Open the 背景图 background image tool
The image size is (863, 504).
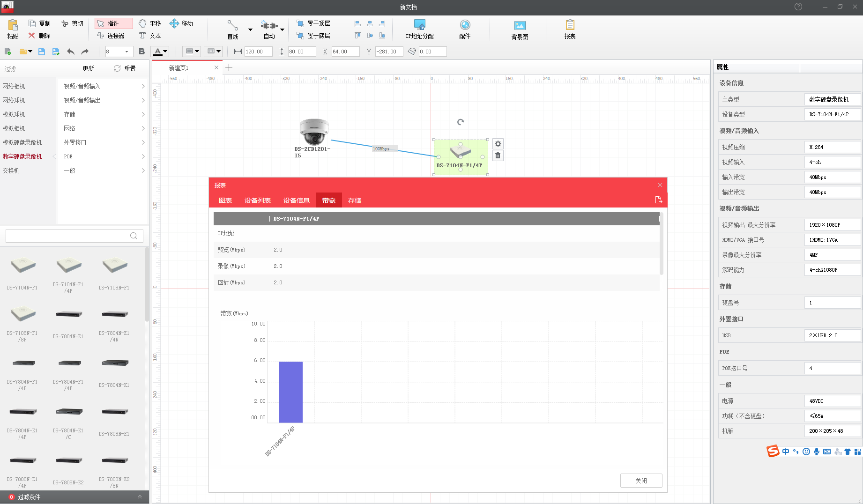click(520, 30)
